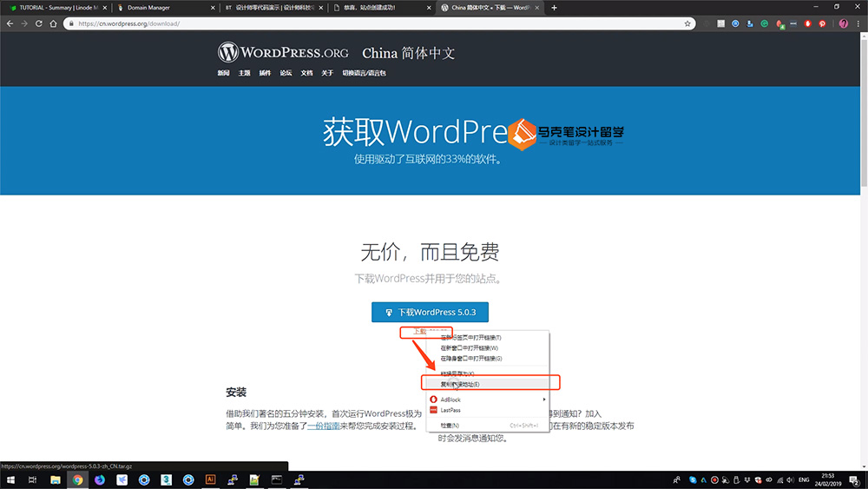Choose LastPass in the context menu
The width and height of the screenshot is (868, 489).
click(x=488, y=410)
